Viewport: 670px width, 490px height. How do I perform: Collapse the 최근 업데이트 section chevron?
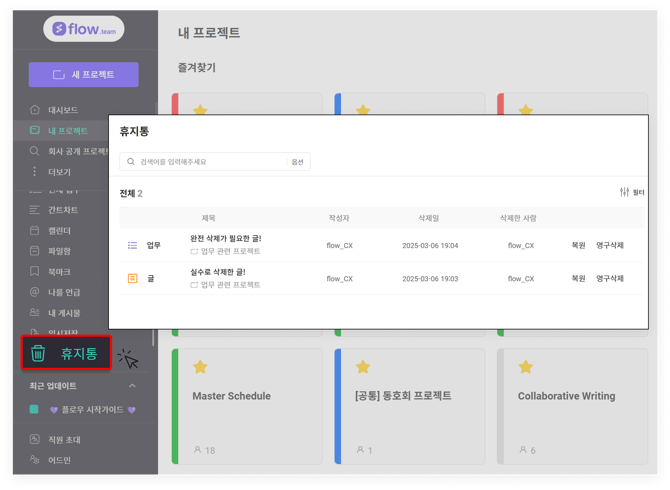point(132,386)
